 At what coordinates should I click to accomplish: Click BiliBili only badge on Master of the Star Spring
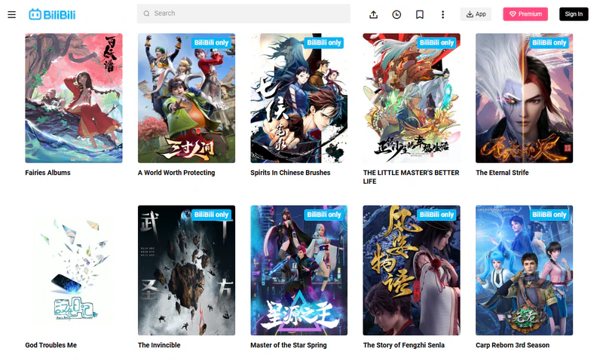tap(324, 215)
